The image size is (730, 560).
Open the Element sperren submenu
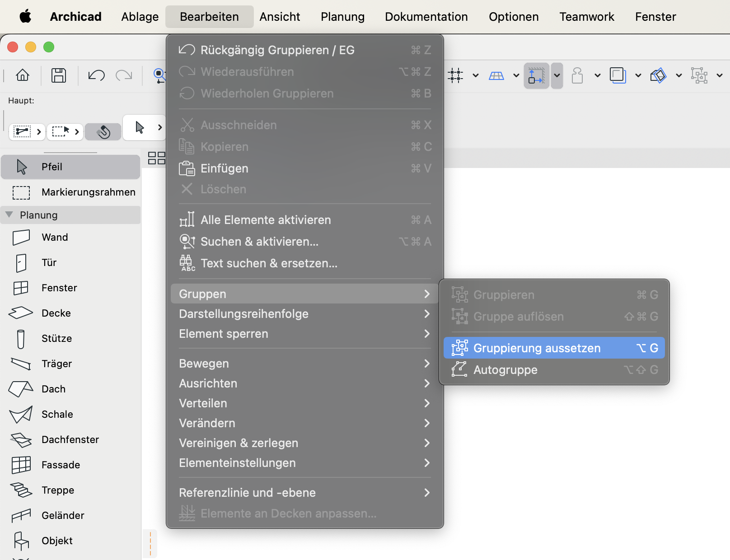coord(304,334)
